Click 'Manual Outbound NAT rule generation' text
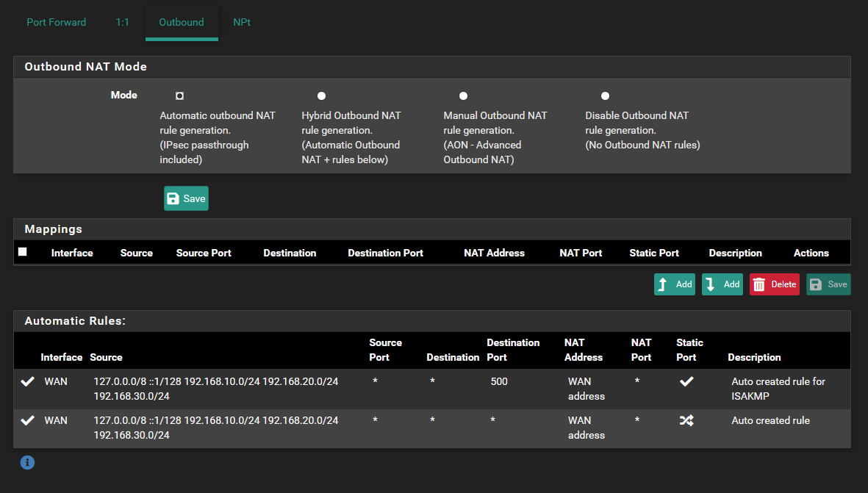This screenshot has width=868, height=493. [495, 123]
